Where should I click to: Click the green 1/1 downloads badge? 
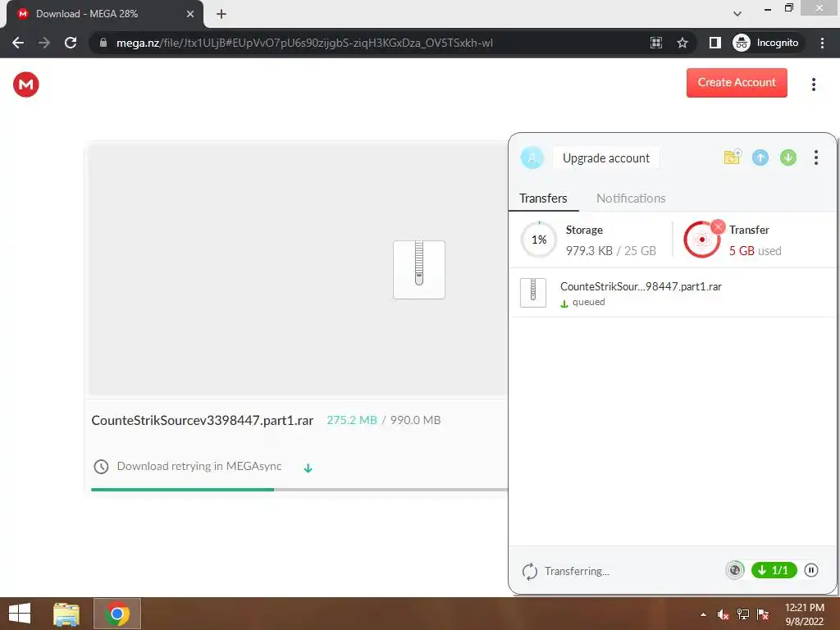point(774,570)
